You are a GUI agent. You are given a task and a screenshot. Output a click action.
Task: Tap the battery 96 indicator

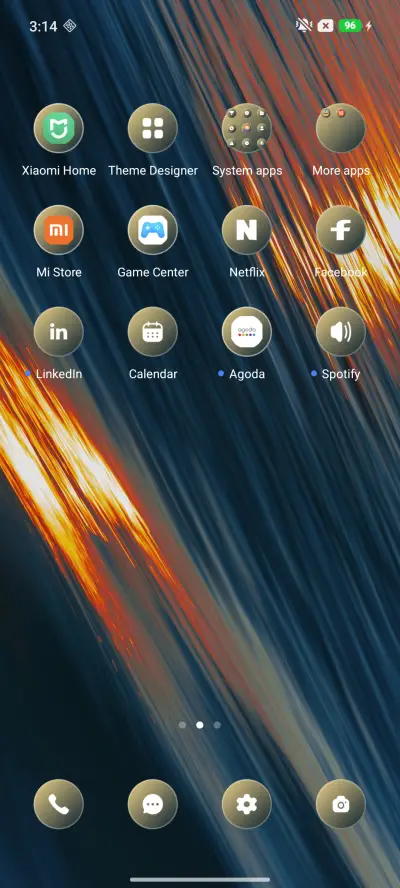click(x=350, y=25)
